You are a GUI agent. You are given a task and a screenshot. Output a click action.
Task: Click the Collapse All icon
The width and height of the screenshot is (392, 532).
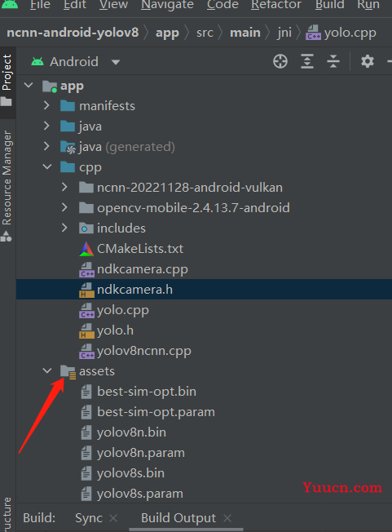[333, 61]
